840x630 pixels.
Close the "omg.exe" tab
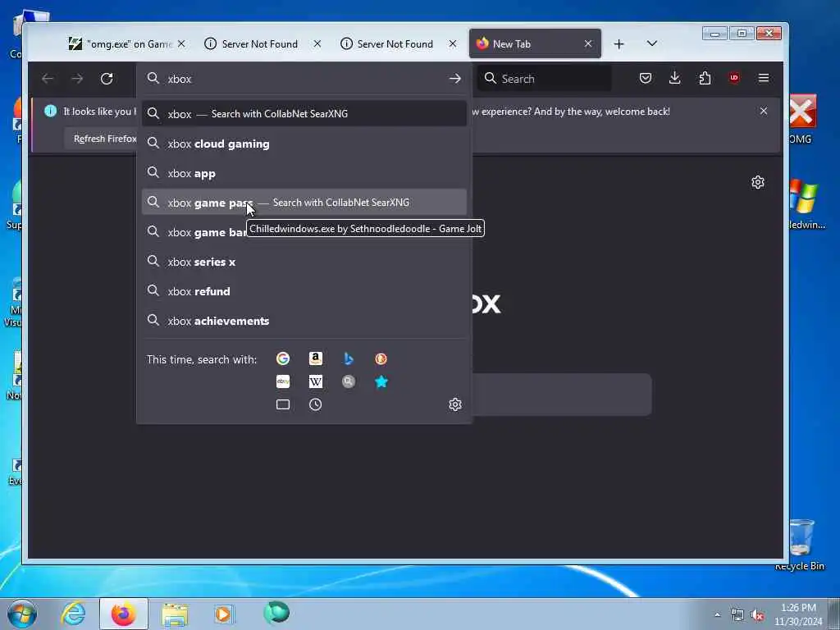[181, 44]
